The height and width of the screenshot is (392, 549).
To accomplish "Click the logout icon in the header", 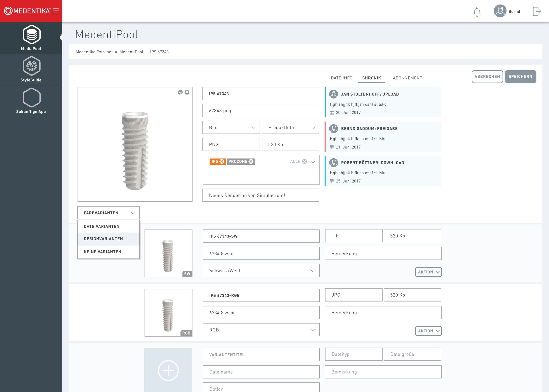I will (537, 11).
